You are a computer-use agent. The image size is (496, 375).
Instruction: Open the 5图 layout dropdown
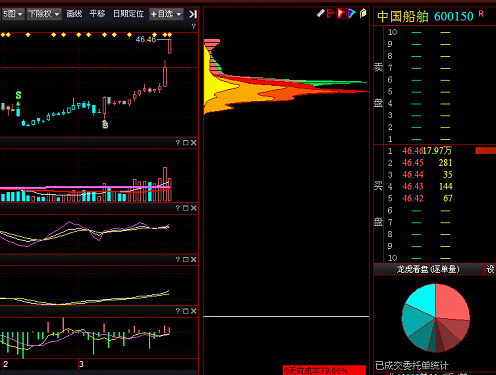[12, 14]
